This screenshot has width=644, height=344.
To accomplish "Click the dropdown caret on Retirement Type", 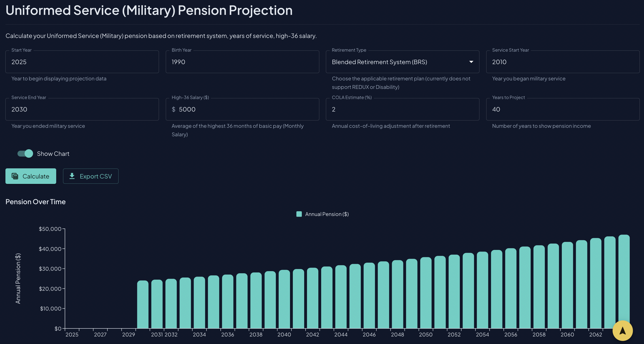I will (x=471, y=62).
